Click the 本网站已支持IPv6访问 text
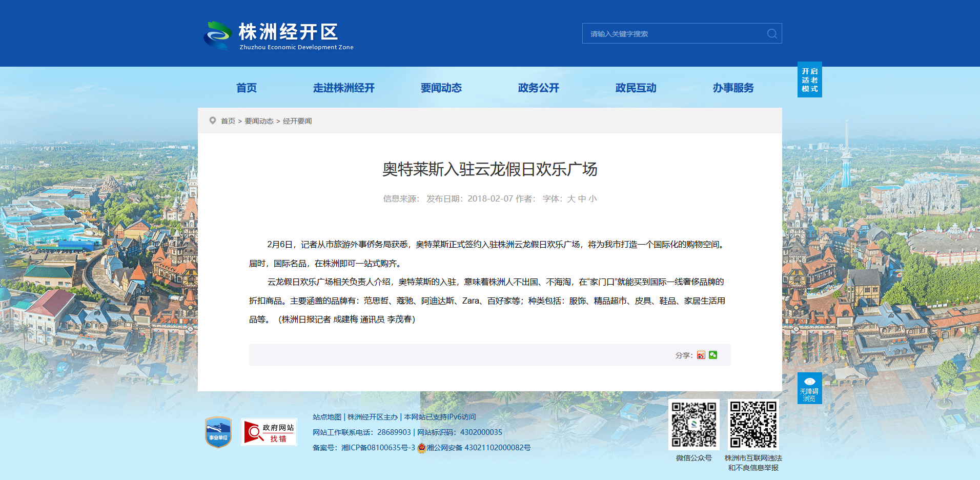Viewport: 980px width, 480px height. coord(440,417)
